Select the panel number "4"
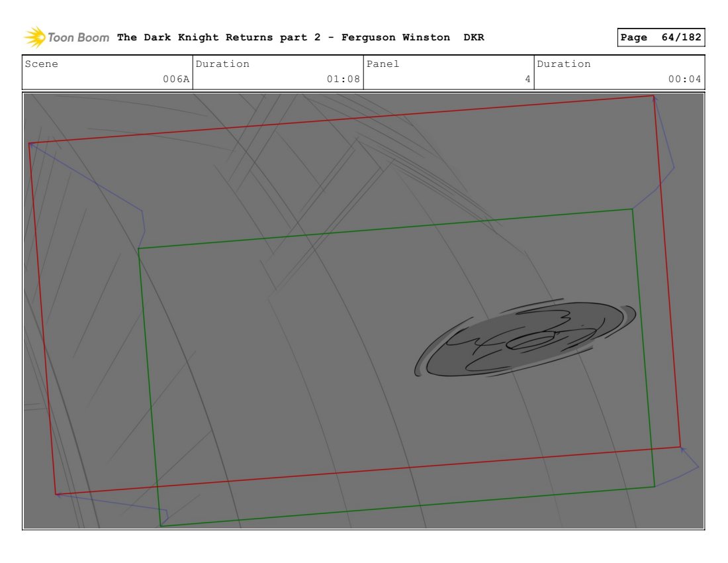This screenshot has width=728, height=563. tap(527, 79)
